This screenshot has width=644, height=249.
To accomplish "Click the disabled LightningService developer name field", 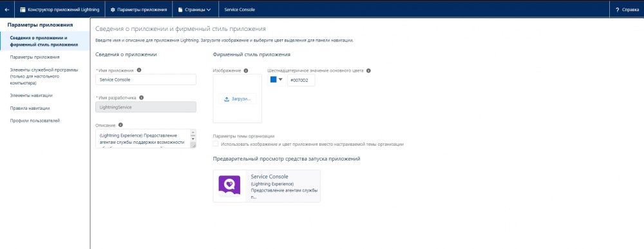I will (146, 107).
